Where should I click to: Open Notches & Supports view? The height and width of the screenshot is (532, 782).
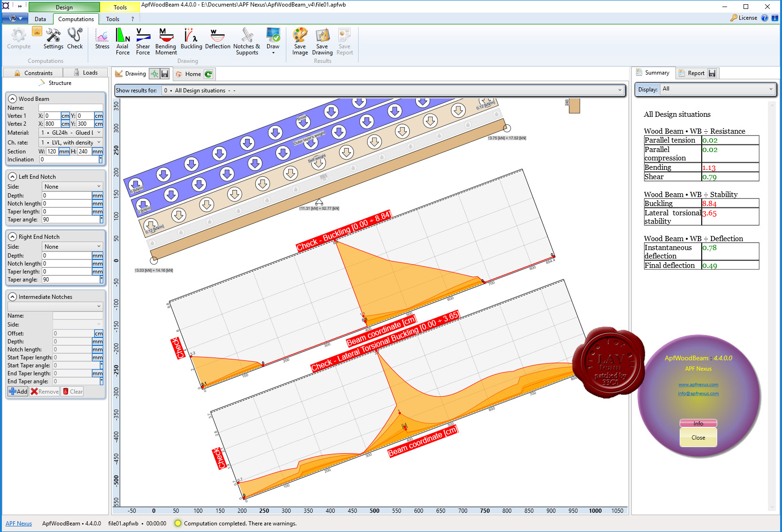(247, 41)
